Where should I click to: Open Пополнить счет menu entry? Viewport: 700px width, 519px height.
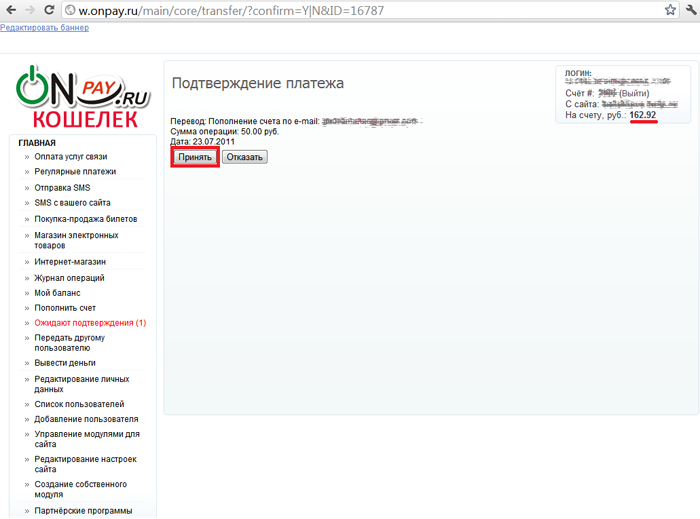pos(65,308)
